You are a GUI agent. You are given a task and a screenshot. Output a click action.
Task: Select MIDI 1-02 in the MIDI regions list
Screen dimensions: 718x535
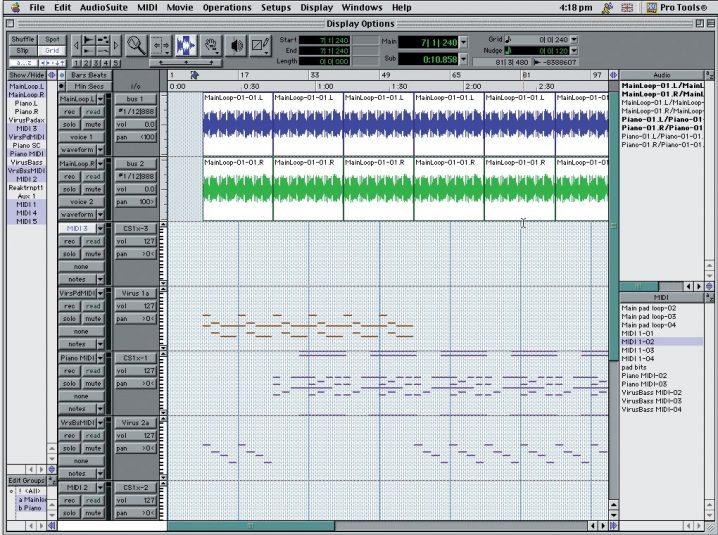tap(638, 342)
